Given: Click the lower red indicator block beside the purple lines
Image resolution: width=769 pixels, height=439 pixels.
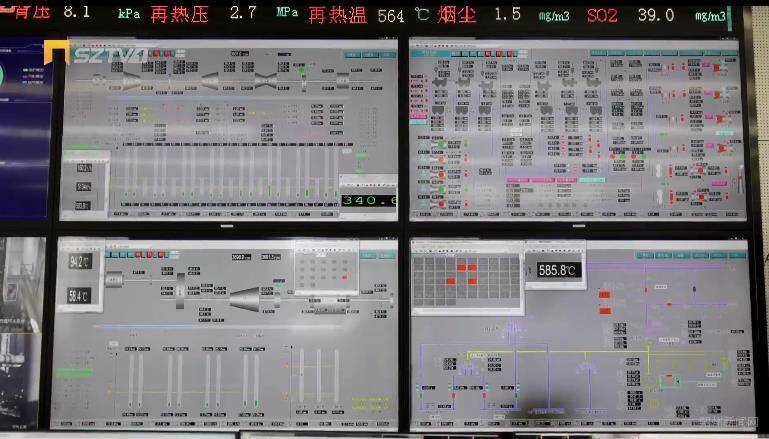Looking at the screenshot, I should 605,310.
